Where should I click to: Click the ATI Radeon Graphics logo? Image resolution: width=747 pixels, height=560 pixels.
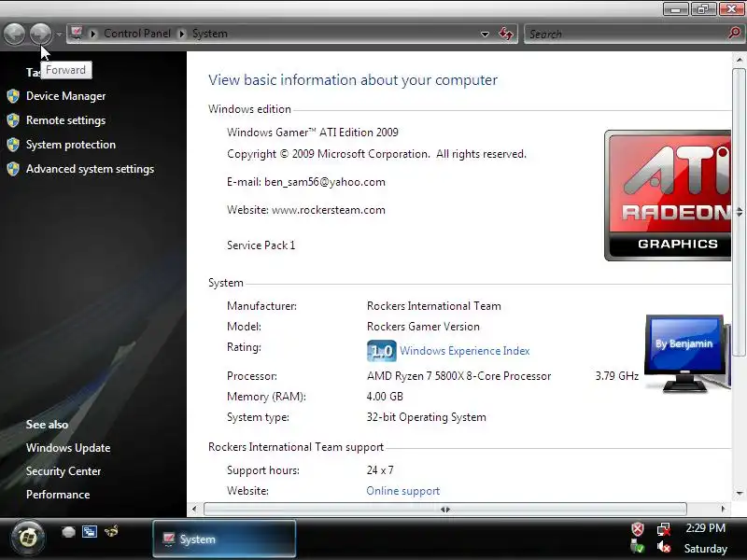point(668,195)
